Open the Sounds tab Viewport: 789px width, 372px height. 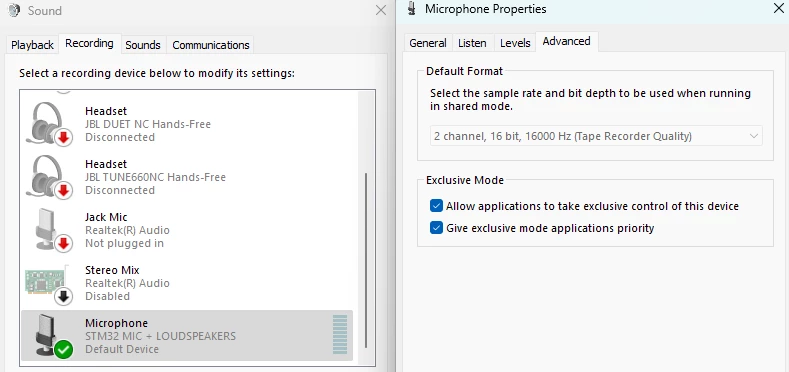click(x=143, y=45)
